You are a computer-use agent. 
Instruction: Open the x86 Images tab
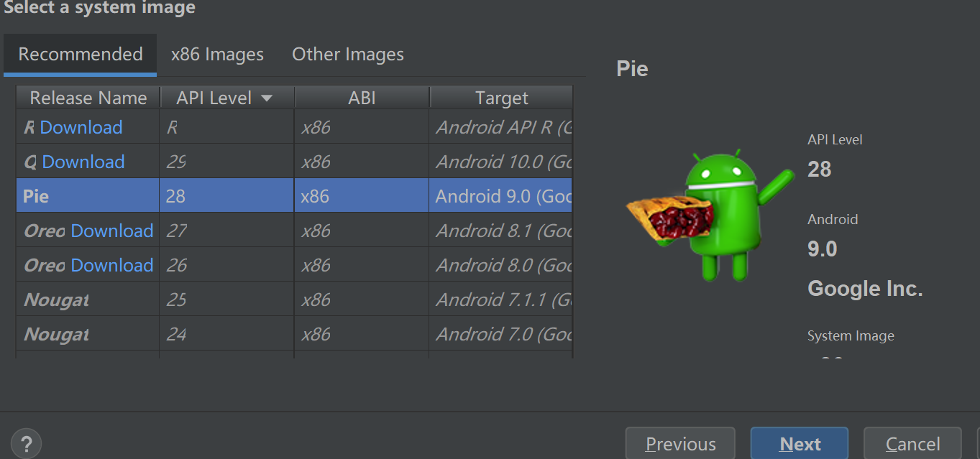pyautogui.click(x=217, y=55)
